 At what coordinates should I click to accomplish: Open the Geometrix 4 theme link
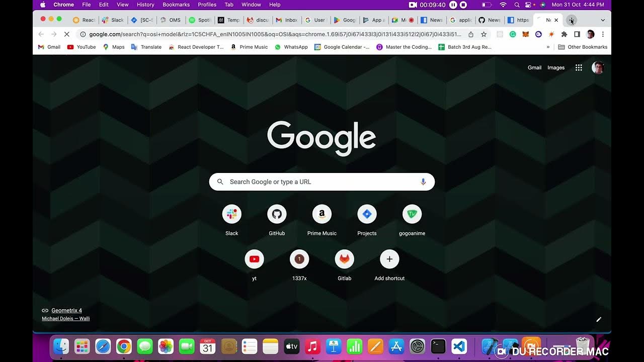coord(66,310)
